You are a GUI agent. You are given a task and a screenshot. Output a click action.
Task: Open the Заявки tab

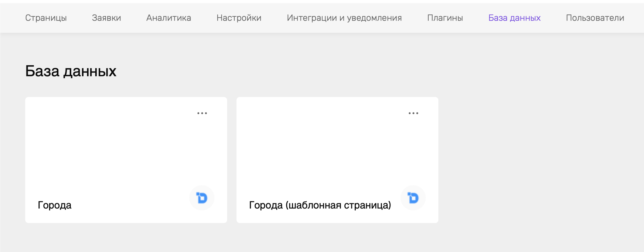pyautogui.click(x=107, y=18)
